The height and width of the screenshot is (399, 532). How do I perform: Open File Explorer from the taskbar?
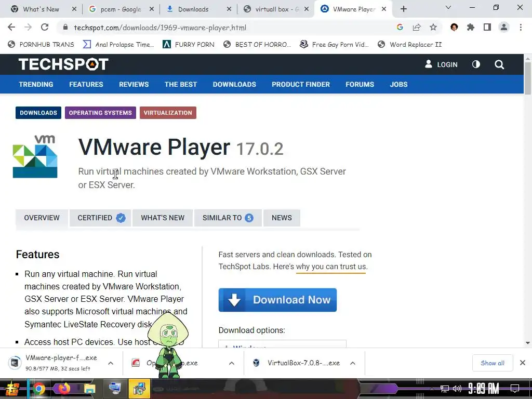pyautogui.click(x=89, y=389)
